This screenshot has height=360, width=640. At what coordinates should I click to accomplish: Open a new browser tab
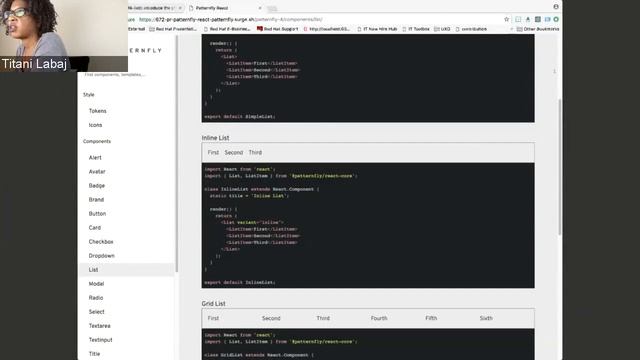pyautogui.click(x=272, y=8)
